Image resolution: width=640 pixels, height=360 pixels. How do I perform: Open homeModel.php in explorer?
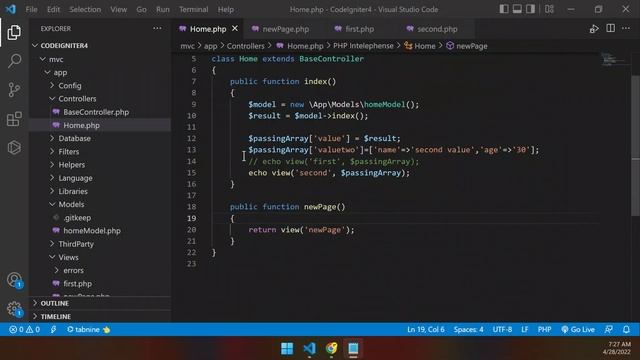[92, 231]
